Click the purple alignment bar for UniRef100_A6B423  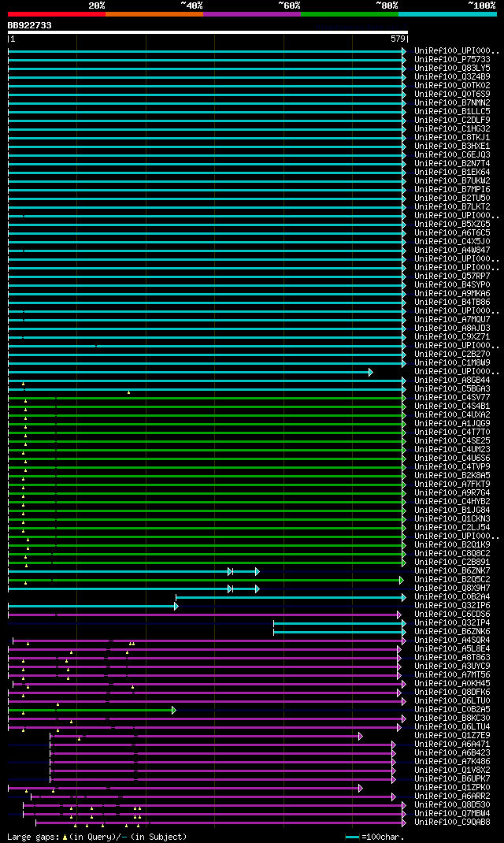(x=222, y=753)
